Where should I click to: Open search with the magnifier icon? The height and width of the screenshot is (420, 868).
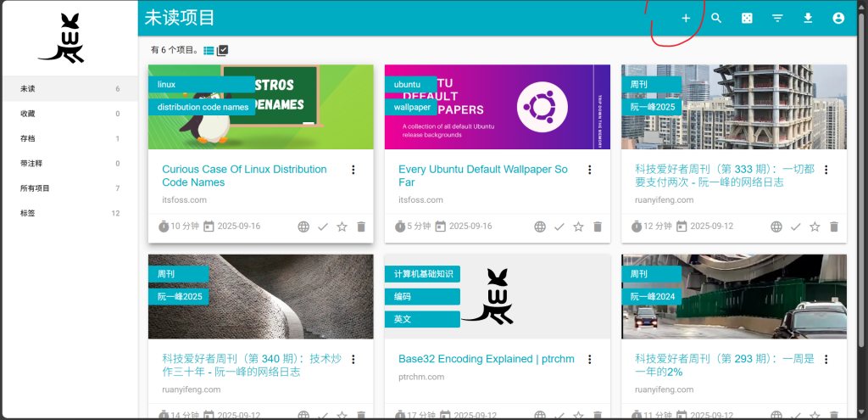pos(716,18)
